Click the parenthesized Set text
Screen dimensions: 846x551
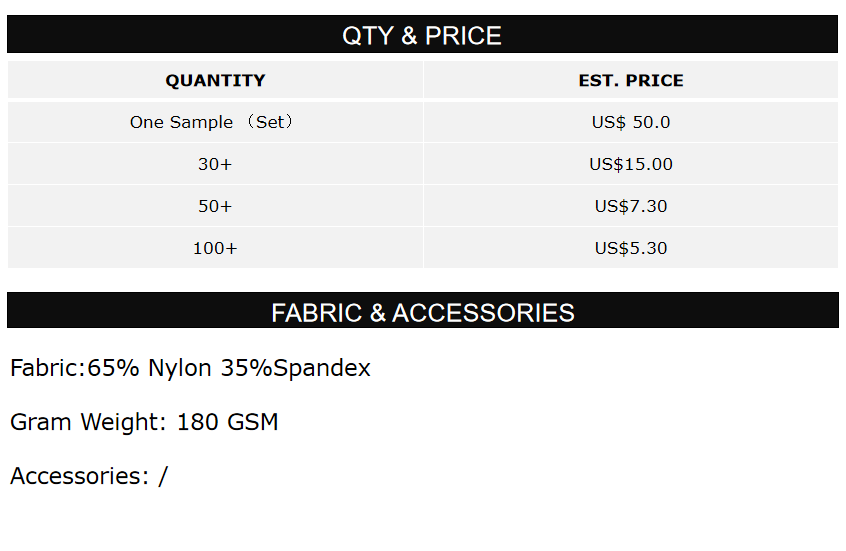click(x=270, y=123)
